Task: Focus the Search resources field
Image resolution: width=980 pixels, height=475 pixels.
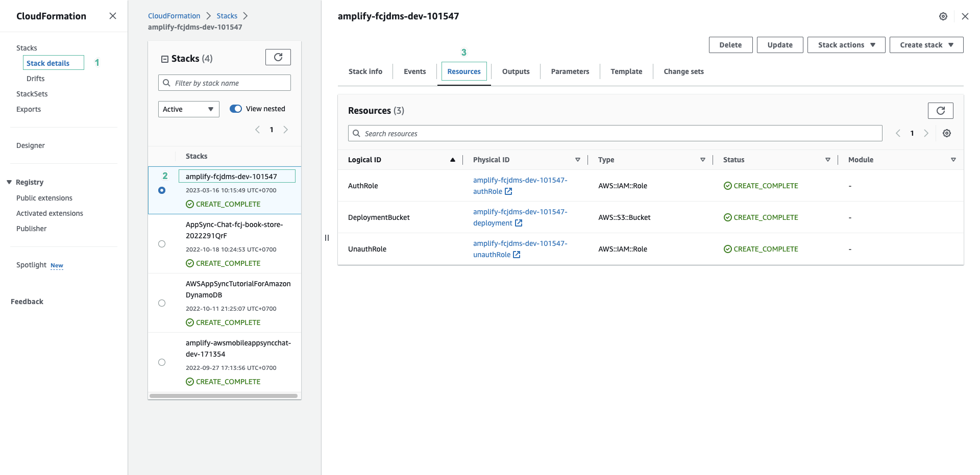Action: [615, 133]
